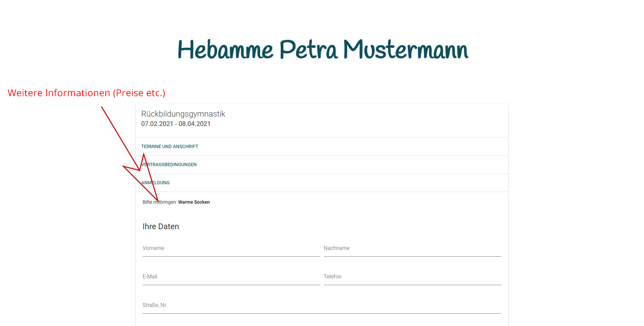Click the name Petra in the page title

coord(308,50)
